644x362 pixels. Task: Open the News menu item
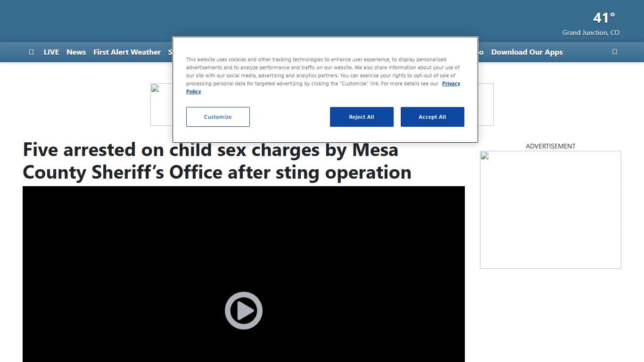tap(76, 52)
